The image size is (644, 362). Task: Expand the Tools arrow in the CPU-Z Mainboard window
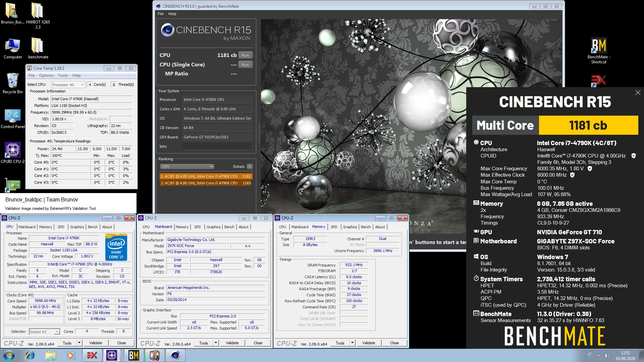(x=216, y=343)
